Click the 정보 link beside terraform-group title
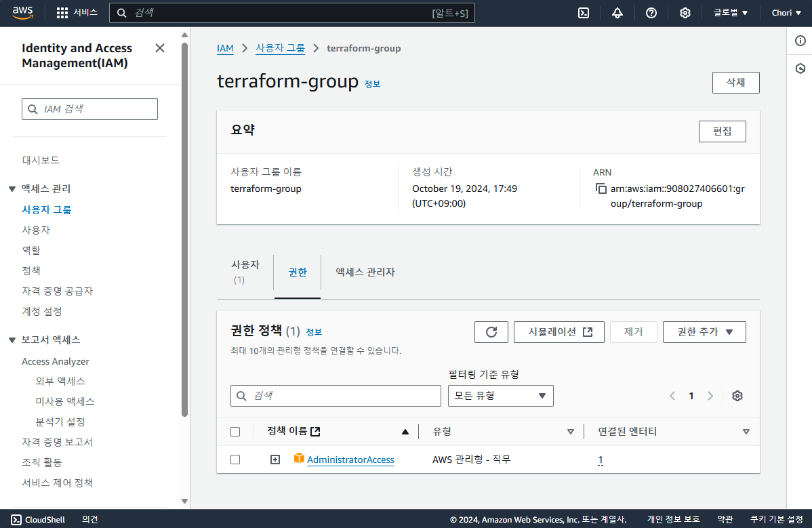812x528 pixels. [x=372, y=84]
